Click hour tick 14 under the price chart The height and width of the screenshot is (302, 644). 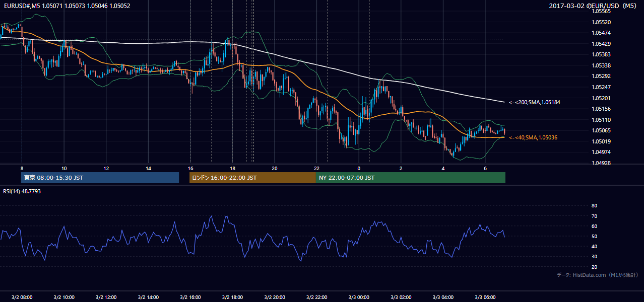click(148, 168)
